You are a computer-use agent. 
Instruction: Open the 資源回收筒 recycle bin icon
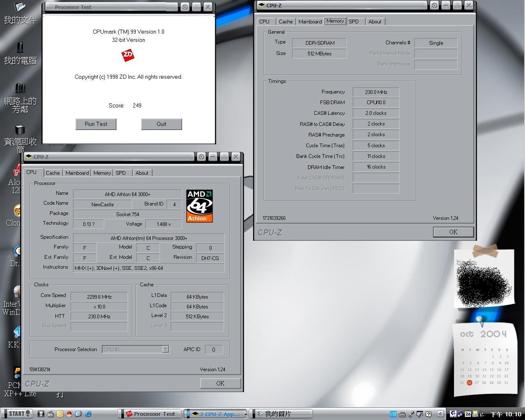[x=20, y=130]
